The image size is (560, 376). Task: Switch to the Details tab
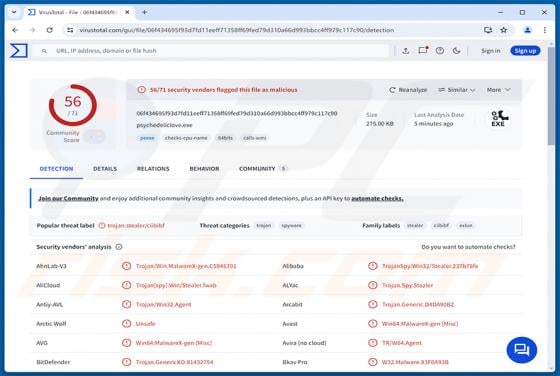[x=105, y=169]
